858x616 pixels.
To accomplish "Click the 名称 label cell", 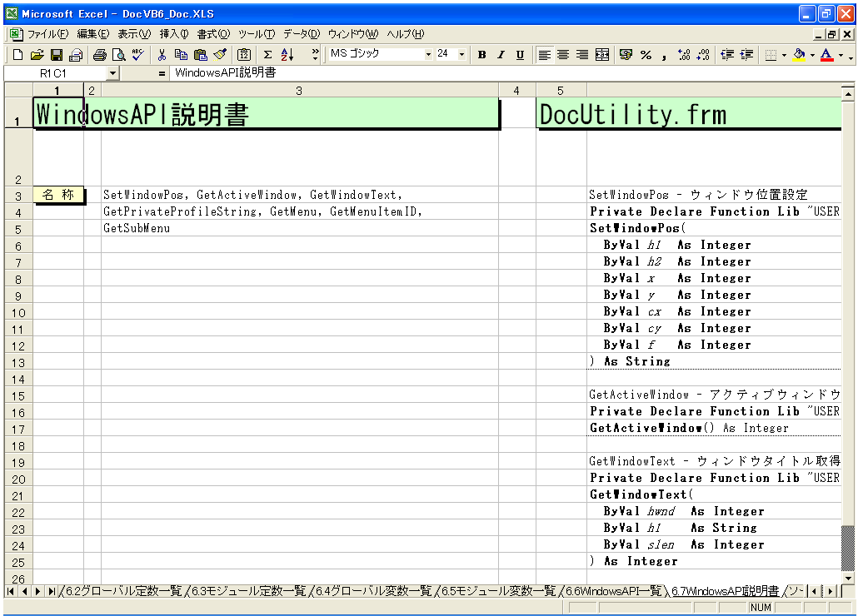I will pyautogui.click(x=58, y=195).
